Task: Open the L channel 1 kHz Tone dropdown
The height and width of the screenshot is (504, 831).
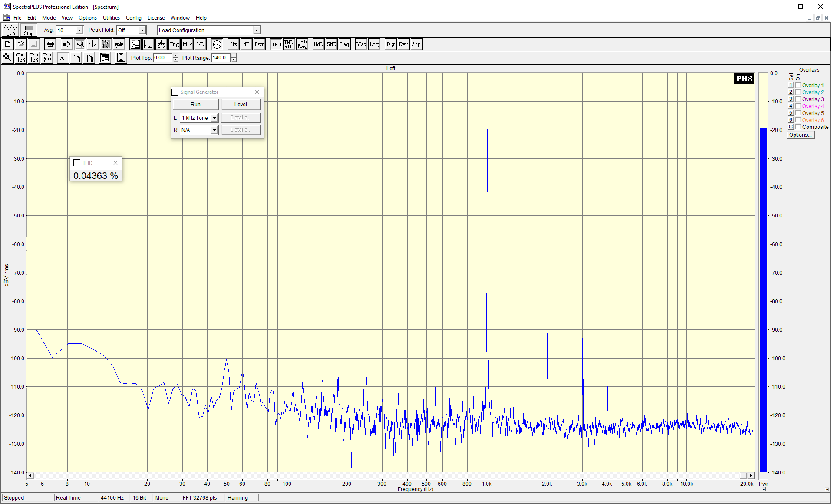Action: click(x=214, y=118)
